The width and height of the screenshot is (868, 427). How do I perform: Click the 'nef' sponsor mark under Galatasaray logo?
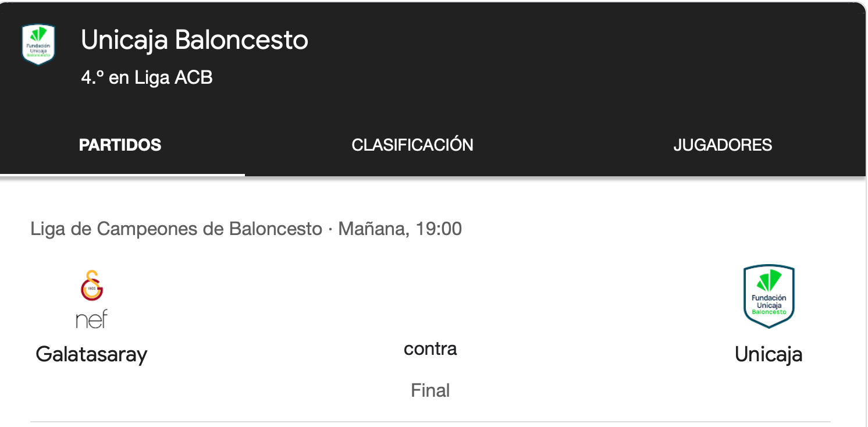point(92,319)
